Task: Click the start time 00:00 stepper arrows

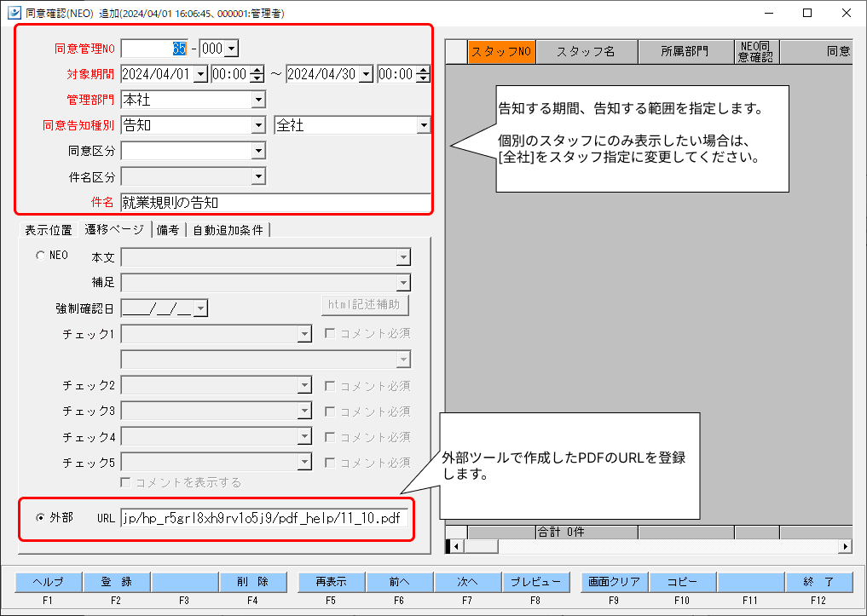Action: 257,74
